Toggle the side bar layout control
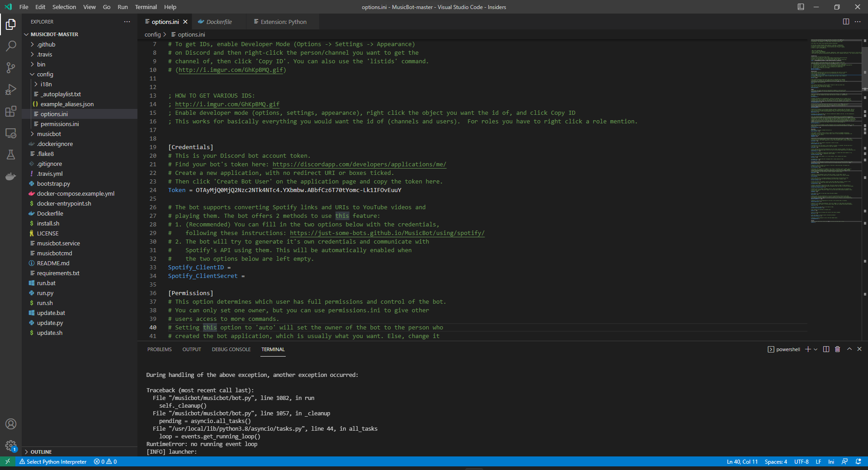 [801, 7]
